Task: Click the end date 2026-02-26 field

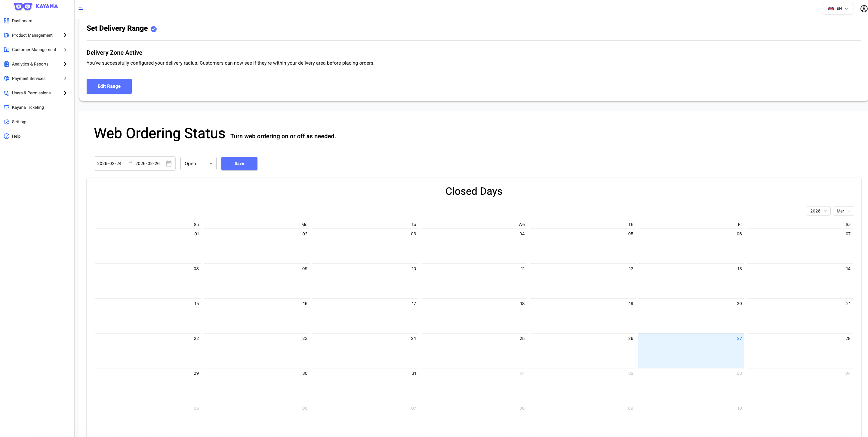Action: [x=148, y=163]
